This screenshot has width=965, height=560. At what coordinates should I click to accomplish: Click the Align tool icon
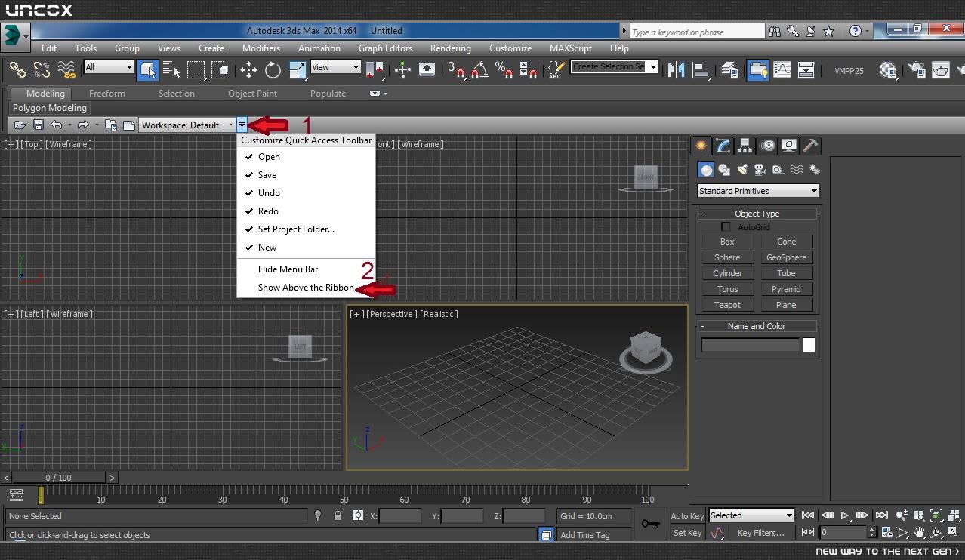point(701,69)
